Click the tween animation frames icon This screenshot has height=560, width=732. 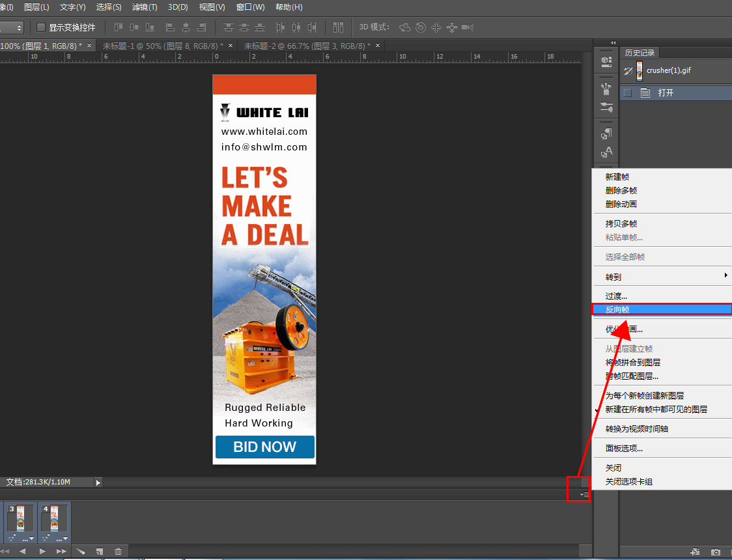pos(81,551)
